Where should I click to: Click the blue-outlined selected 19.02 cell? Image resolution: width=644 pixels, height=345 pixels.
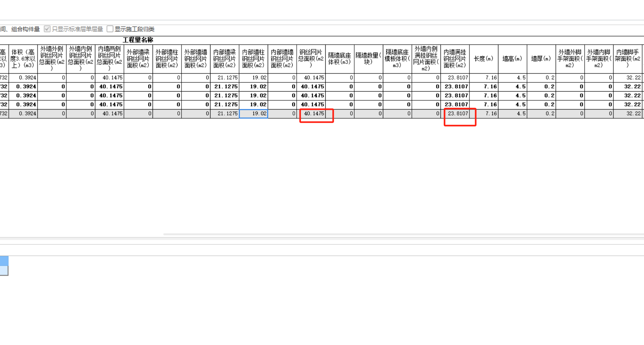[254, 114]
